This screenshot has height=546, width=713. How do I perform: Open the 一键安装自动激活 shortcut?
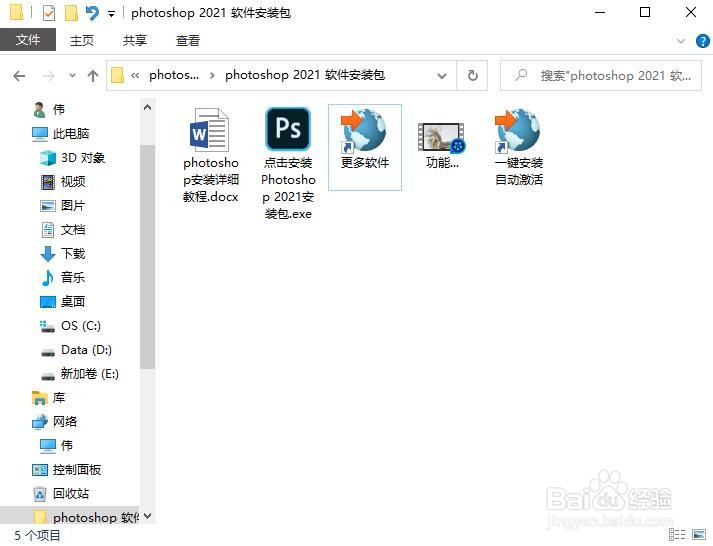pyautogui.click(x=519, y=147)
